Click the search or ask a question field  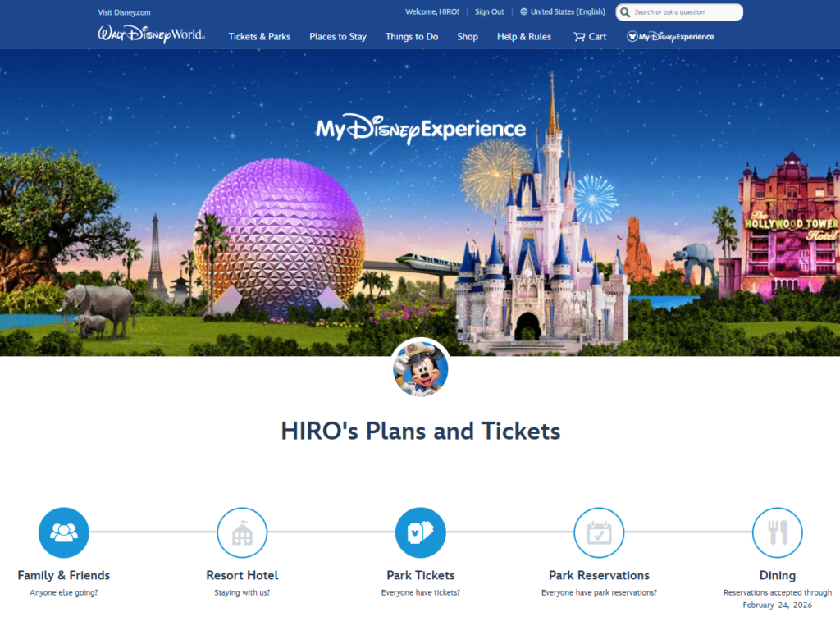684,12
